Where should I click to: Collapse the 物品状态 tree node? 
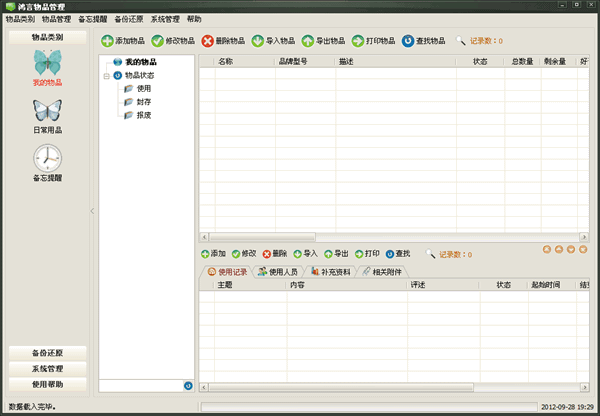(x=105, y=75)
